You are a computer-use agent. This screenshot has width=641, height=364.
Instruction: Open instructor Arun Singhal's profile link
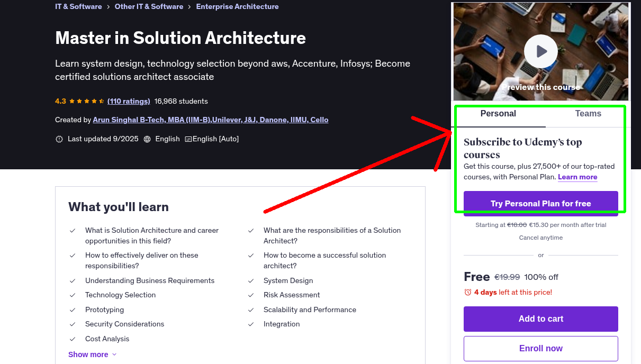point(211,120)
